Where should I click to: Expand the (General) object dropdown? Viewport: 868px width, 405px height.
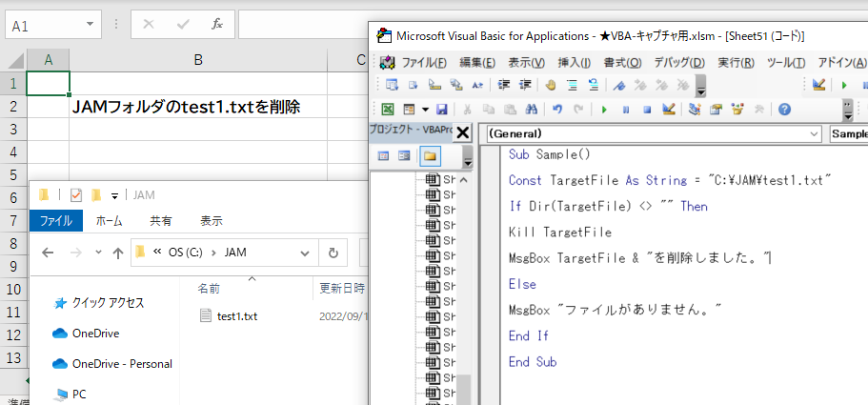coord(813,134)
